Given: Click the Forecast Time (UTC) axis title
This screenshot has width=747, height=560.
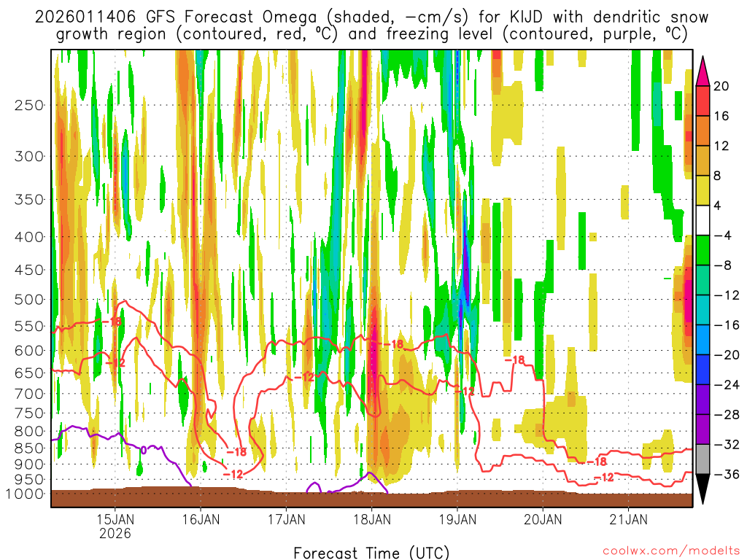Looking at the screenshot, I should [371, 553].
